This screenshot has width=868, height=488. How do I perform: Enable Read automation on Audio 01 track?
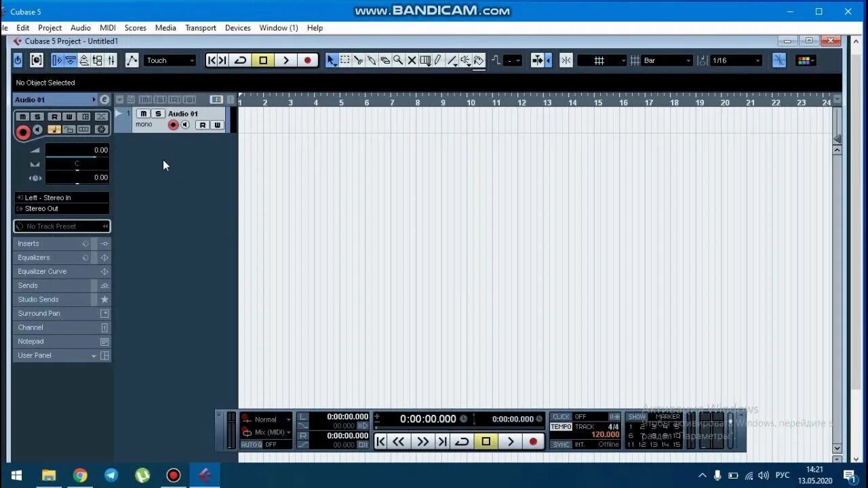pyautogui.click(x=202, y=125)
